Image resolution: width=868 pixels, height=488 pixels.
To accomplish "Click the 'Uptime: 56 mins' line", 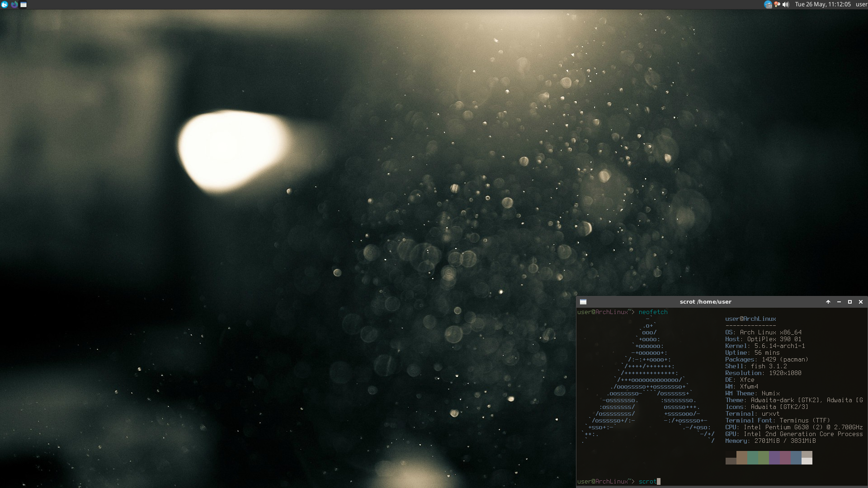I will 752,353.
